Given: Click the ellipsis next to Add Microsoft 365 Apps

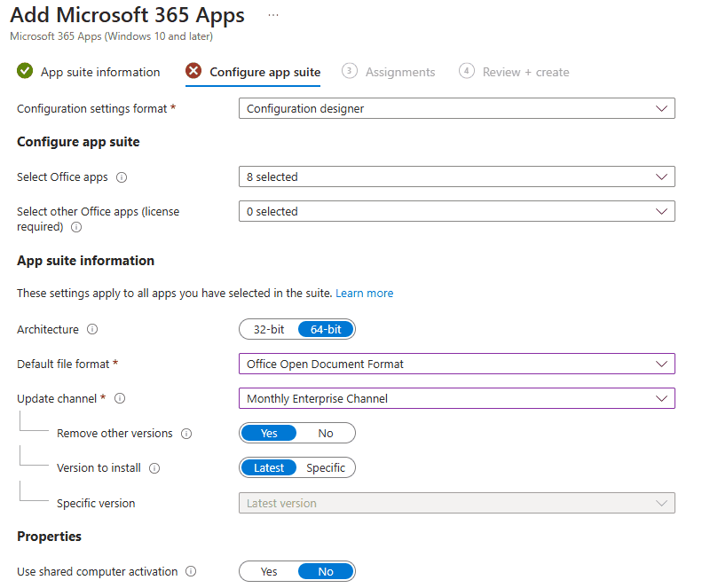Looking at the screenshot, I should click(272, 14).
